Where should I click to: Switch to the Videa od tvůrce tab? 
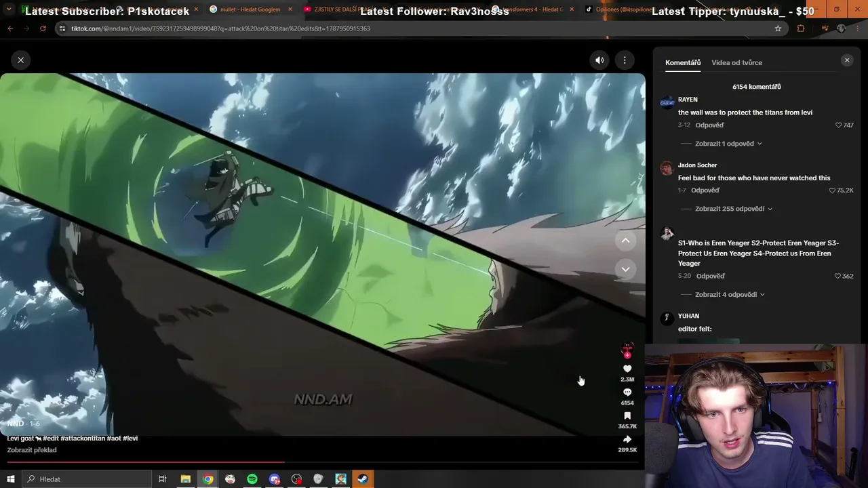736,62
